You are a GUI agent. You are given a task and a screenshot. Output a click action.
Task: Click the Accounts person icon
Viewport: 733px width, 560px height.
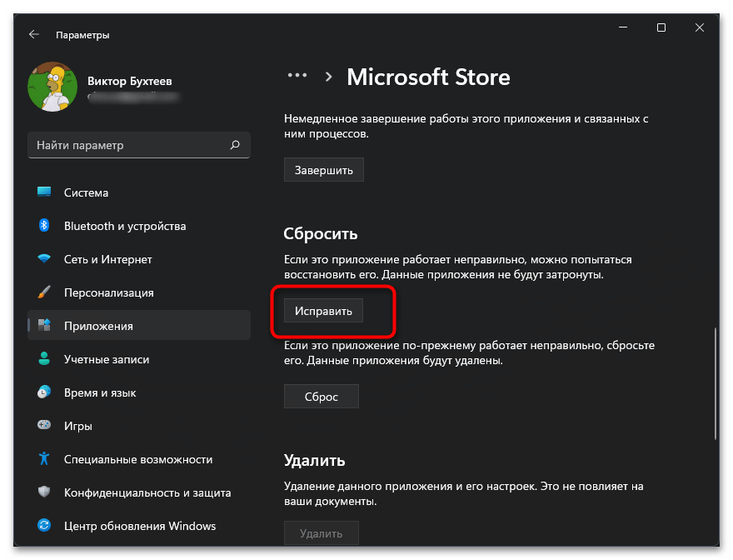pyautogui.click(x=45, y=359)
